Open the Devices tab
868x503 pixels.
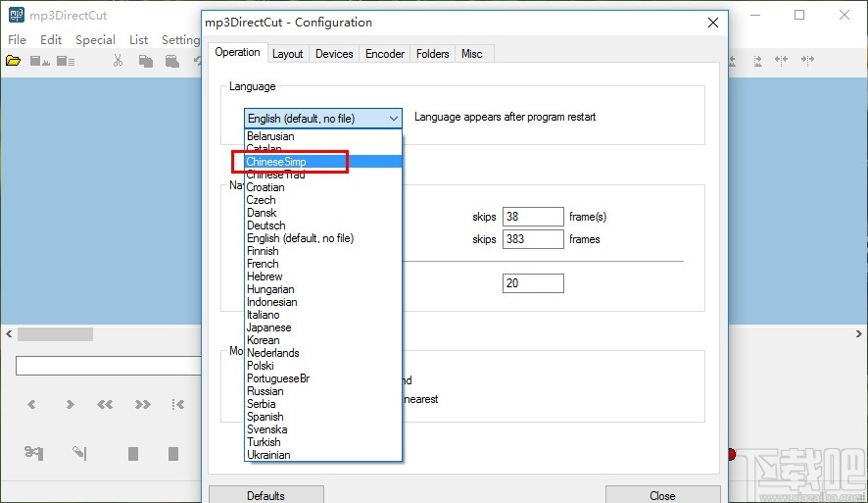click(x=334, y=54)
